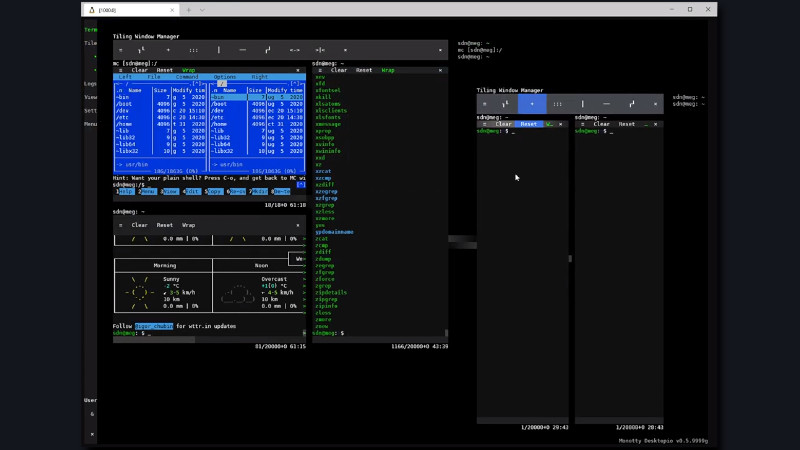800x450 pixels.
Task: Click highlighted plus icon in right Tiling Window Manager
Action: [x=532, y=104]
